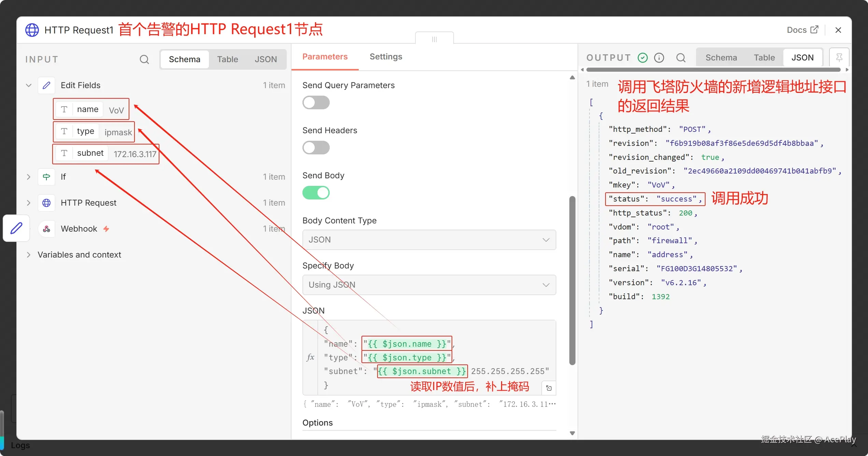Viewport: 868px width, 456px height.
Task: Expand the JSON editor with corner icon
Action: [x=549, y=388]
